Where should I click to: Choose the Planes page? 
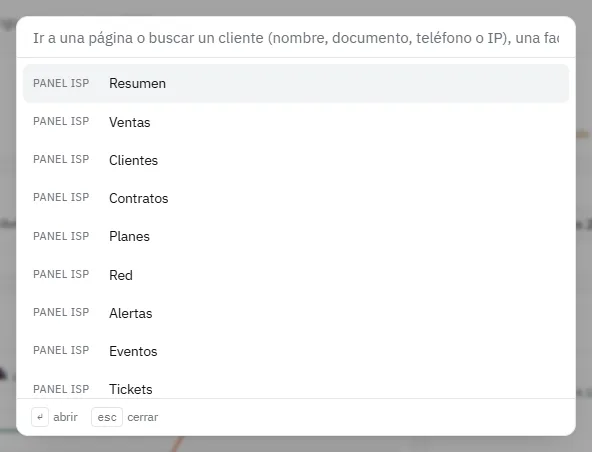(x=296, y=236)
